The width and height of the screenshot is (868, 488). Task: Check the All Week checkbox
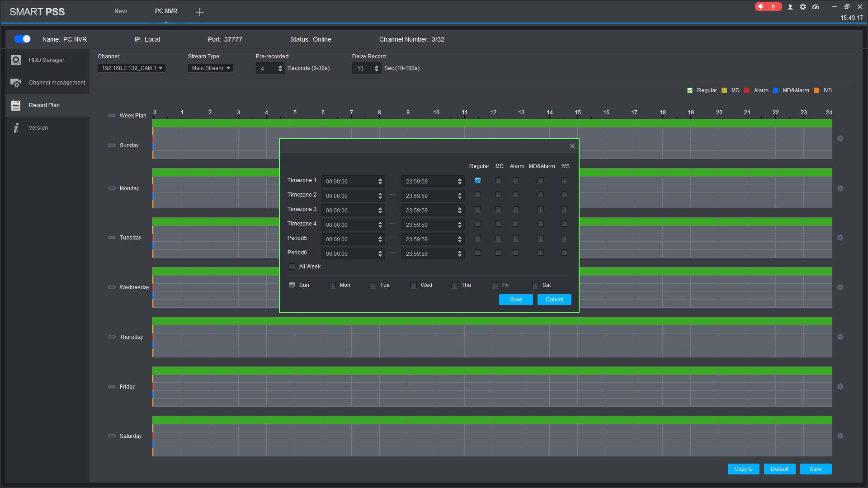(292, 267)
